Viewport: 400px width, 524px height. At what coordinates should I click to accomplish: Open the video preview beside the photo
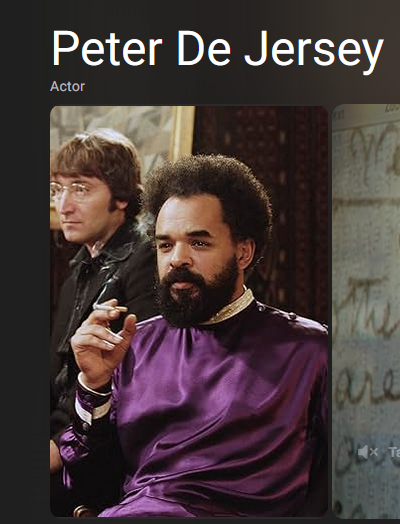(x=366, y=311)
